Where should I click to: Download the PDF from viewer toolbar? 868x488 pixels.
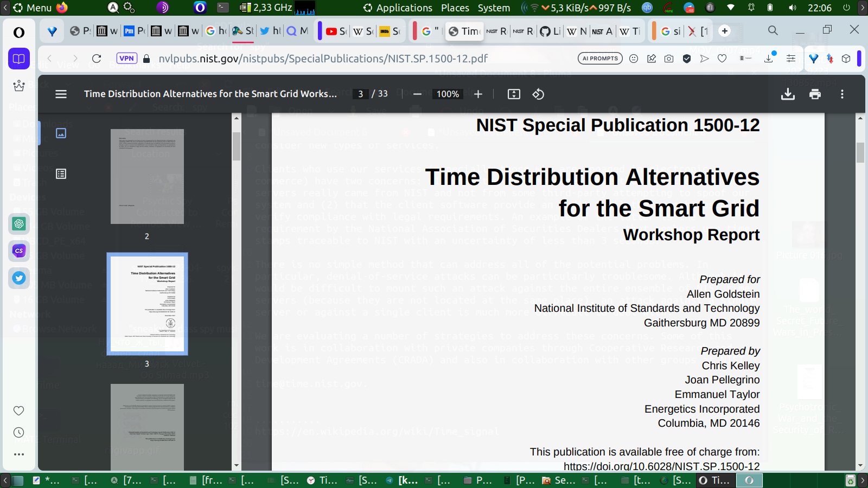click(x=788, y=94)
